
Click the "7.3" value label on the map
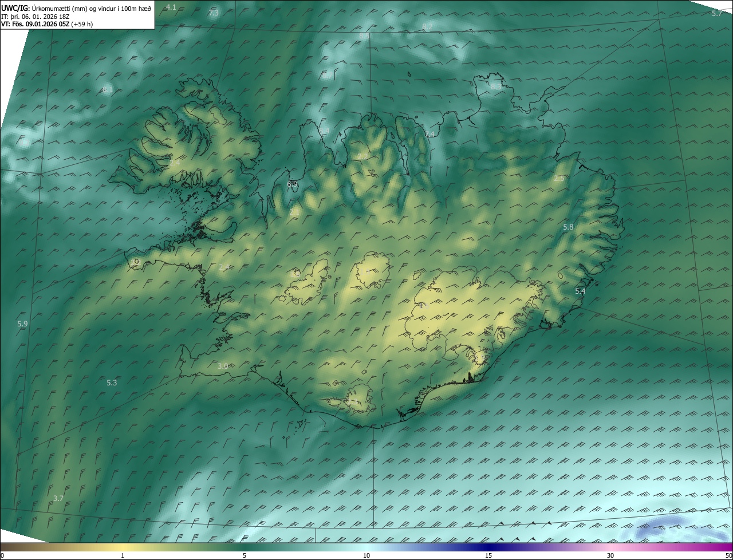[x=214, y=13]
